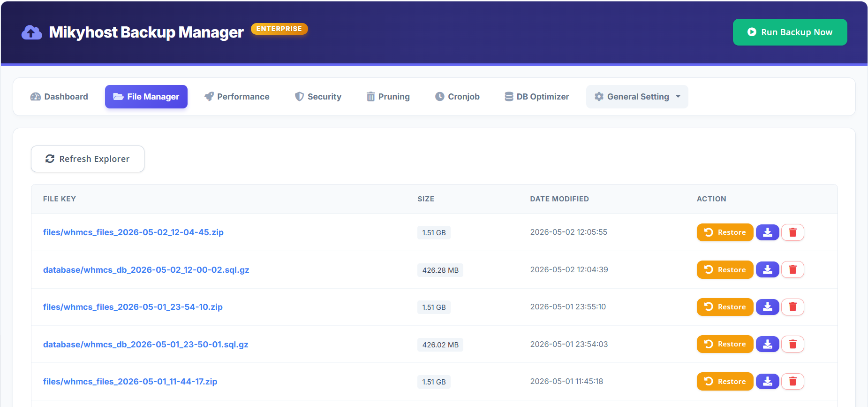Click the date 2026-05-01 23:54:03
Image resolution: width=868 pixels, height=407 pixels.
coord(569,344)
